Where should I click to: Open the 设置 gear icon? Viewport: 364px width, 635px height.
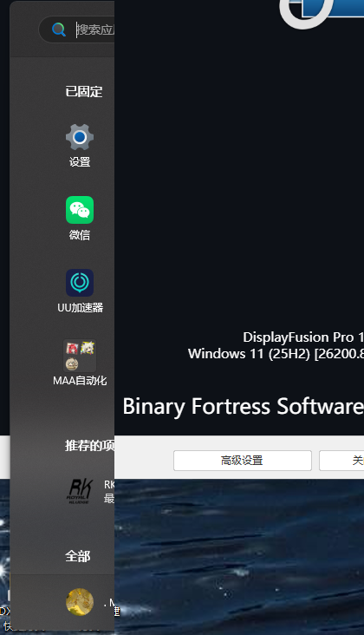(x=80, y=137)
